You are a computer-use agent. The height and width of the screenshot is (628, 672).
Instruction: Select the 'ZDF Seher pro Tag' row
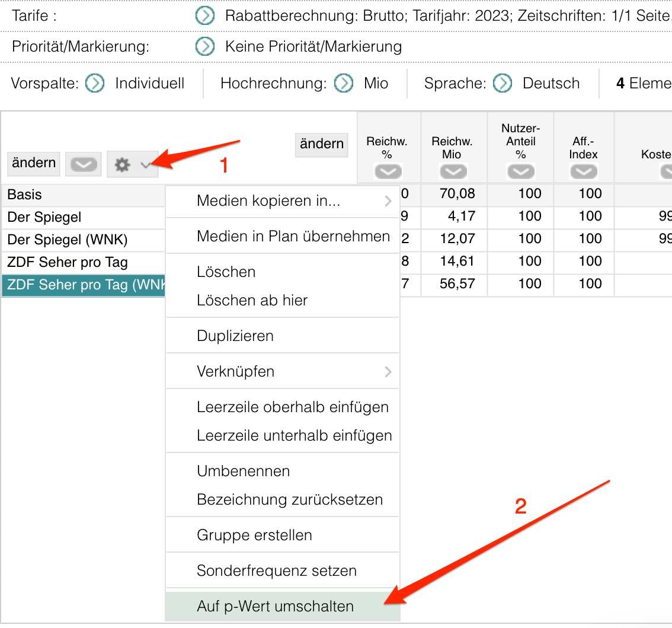[x=67, y=262]
